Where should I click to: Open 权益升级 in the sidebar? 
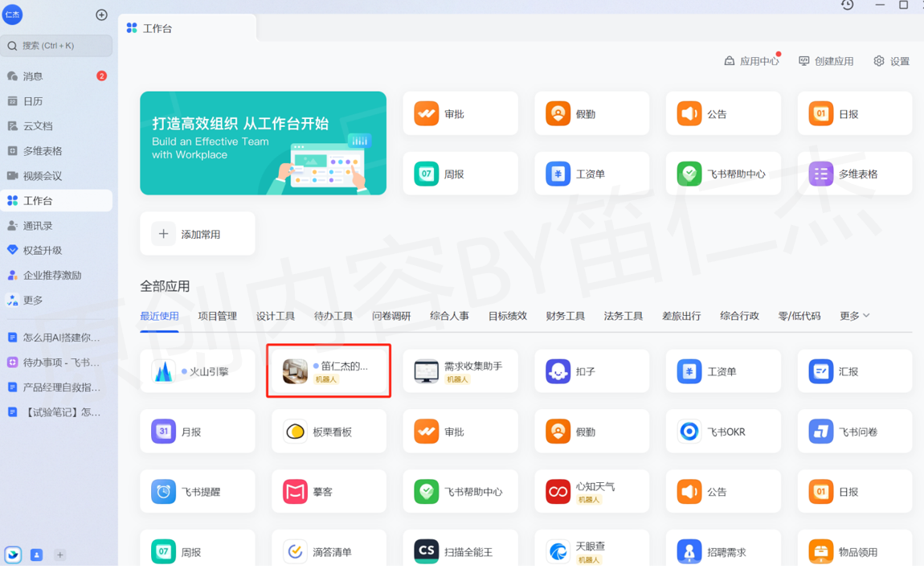click(x=56, y=250)
